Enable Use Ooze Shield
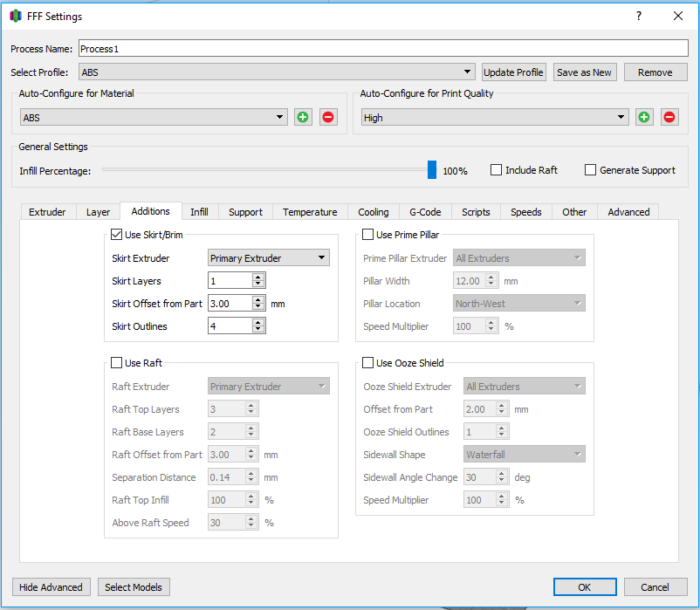Viewport: 700px width, 610px height. (x=367, y=363)
